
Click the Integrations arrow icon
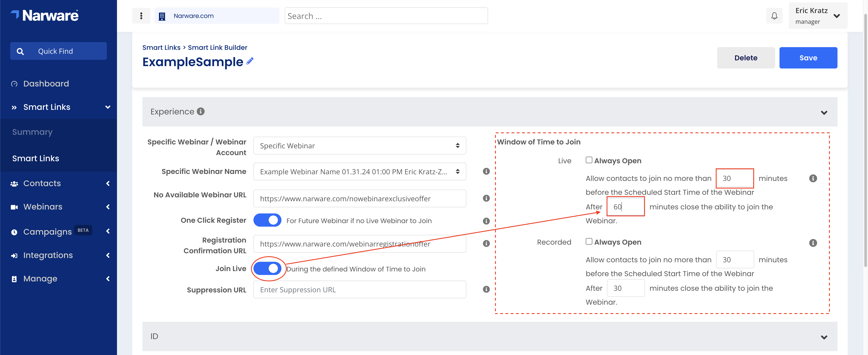click(x=14, y=256)
